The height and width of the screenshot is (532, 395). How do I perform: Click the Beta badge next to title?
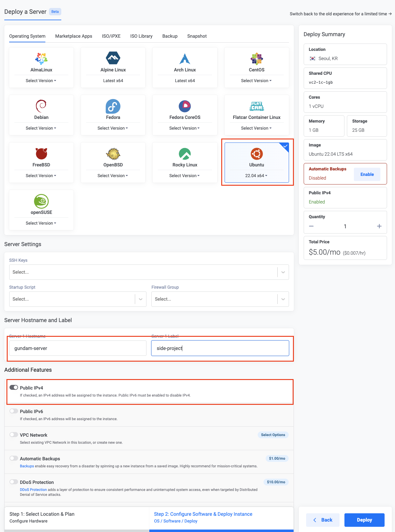pos(55,12)
